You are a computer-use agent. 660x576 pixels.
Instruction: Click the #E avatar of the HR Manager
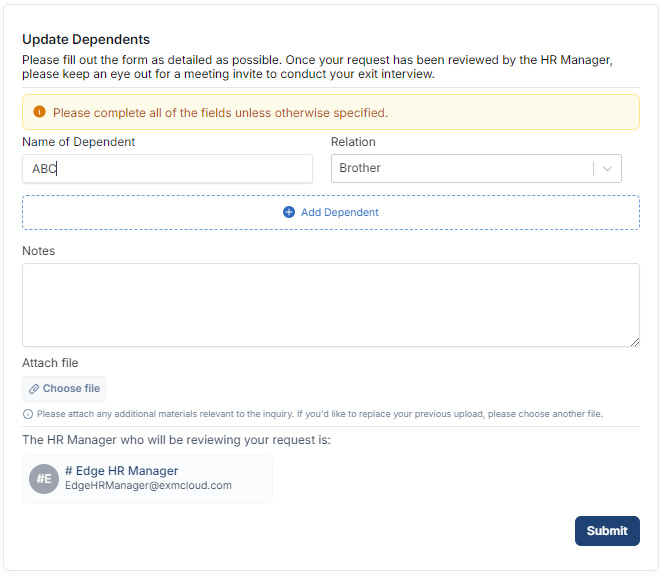click(x=44, y=479)
